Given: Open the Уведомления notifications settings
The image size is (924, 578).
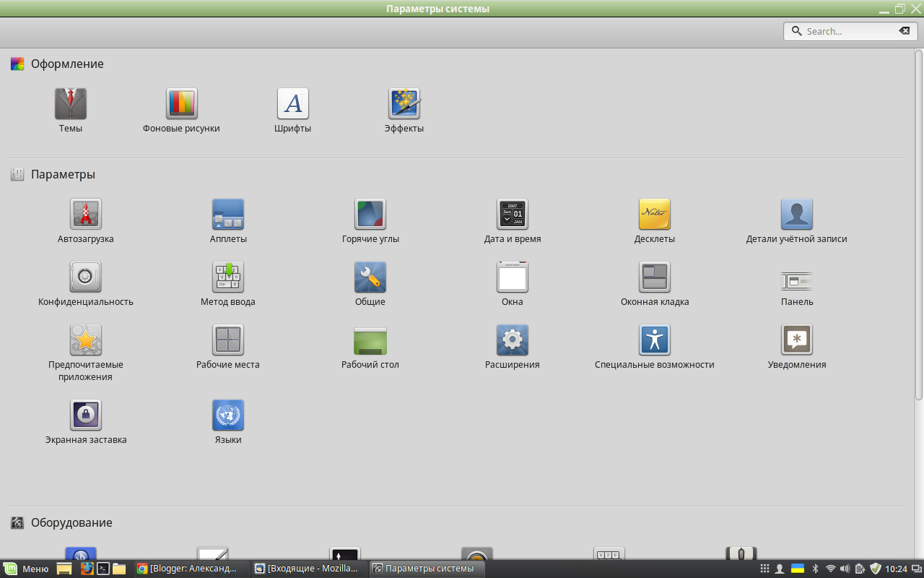Looking at the screenshot, I should pyautogui.click(x=797, y=340).
